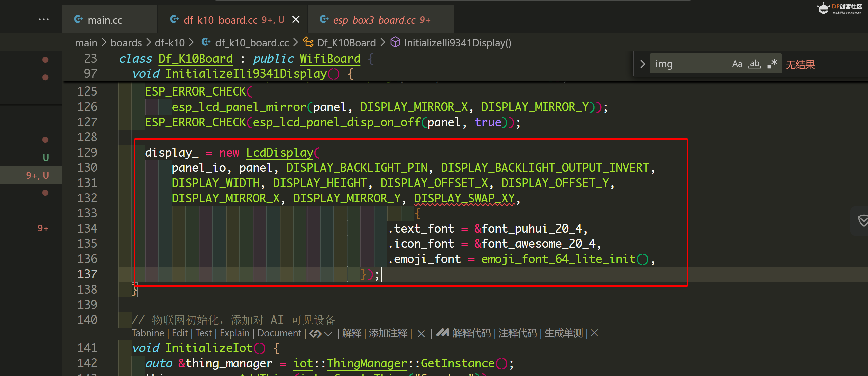The image size is (868, 376).
Task: Close the df_k10_board.cc tab
Action: (x=296, y=20)
